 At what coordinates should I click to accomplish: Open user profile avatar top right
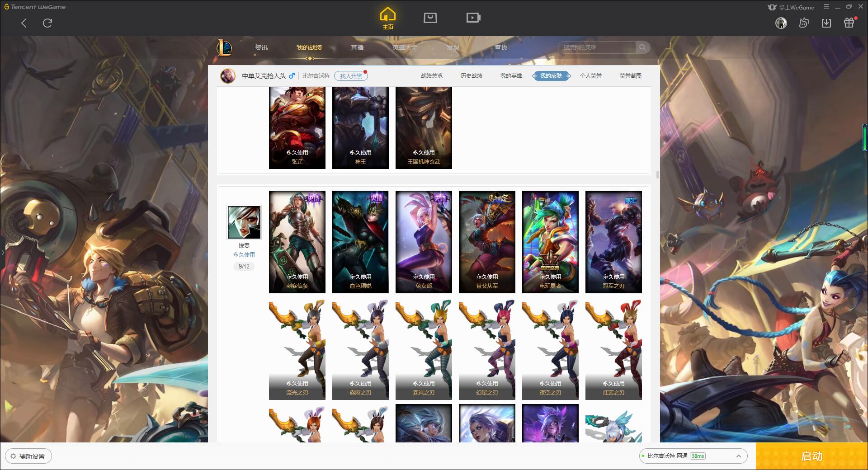click(781, 23)
